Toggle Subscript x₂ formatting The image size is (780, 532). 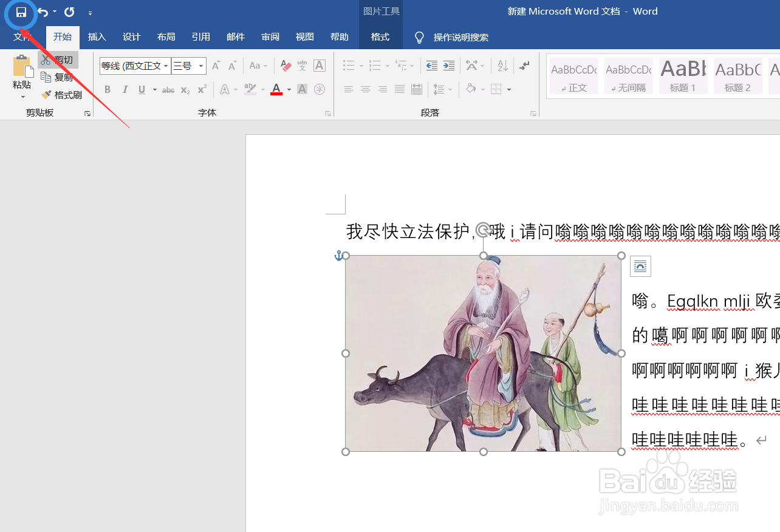[x=185, y=90]
